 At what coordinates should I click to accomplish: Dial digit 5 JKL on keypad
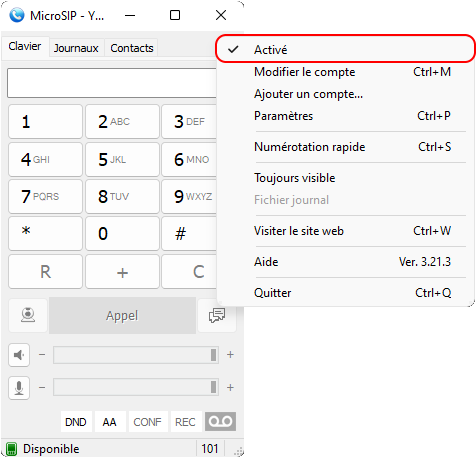point(122,160)
